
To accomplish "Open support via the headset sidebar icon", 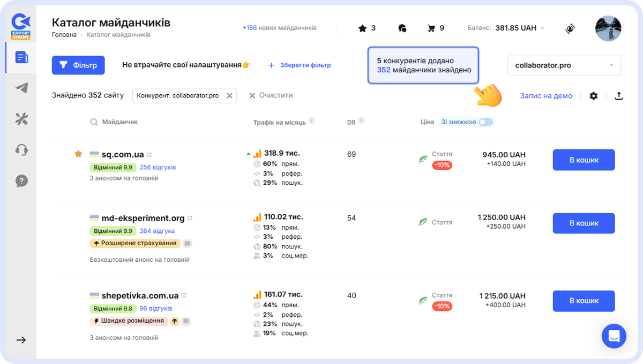I will coord(20,150).
